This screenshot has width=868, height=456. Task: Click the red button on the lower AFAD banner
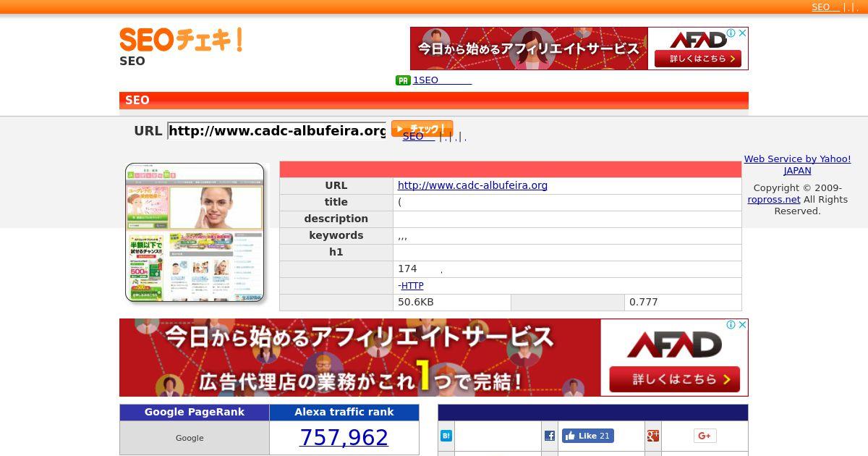point(675,379)
